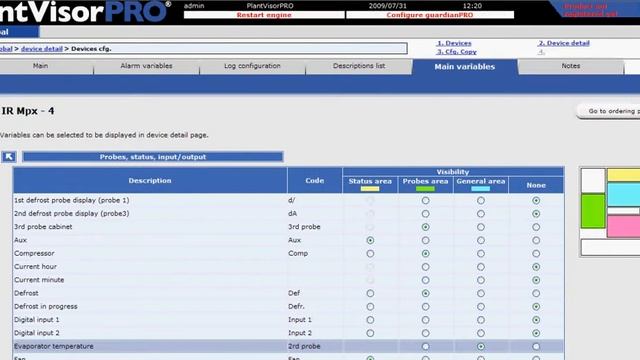The width and height of the screenshot is (640, 360).
Task: Set Current hour visibility to Probes area
Action: [x=425, y=267]
